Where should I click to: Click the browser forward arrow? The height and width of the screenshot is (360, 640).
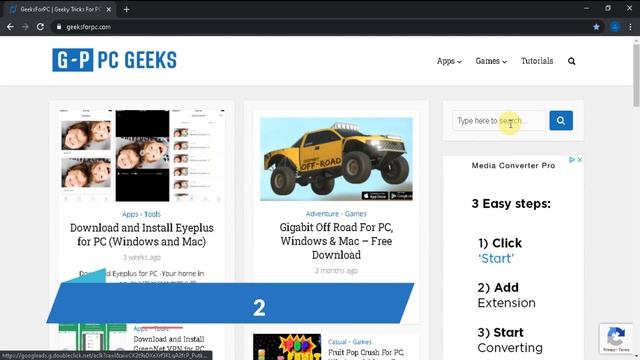25,27
